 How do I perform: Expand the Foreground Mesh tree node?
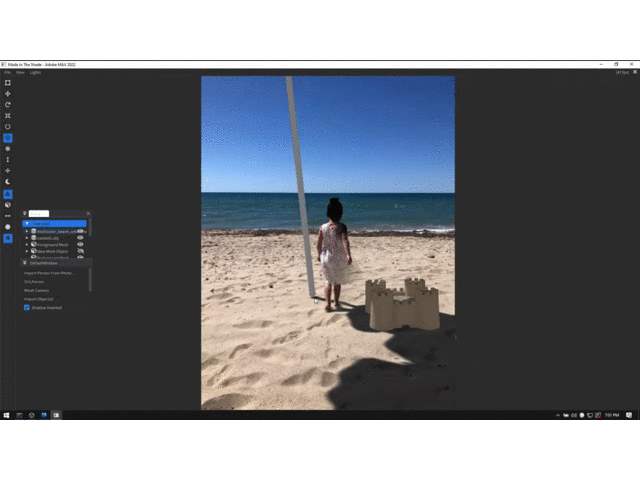27,244
